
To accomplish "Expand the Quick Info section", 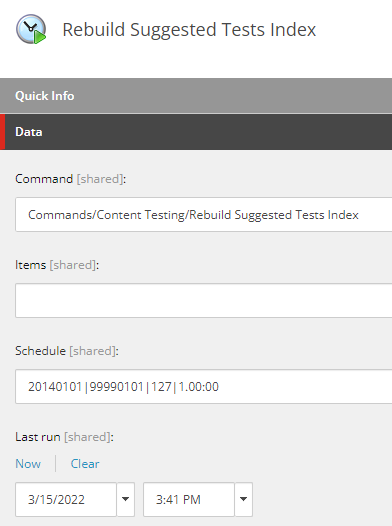I will tap(196, 96).
